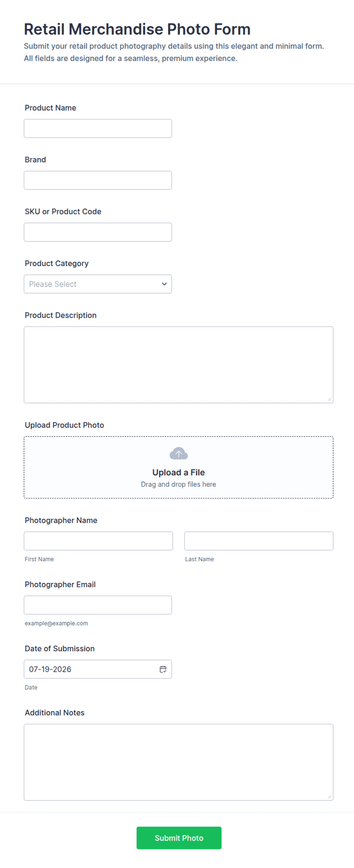Click the Date of Submission field
Screen dimensions: 354x868
[98, 669]
